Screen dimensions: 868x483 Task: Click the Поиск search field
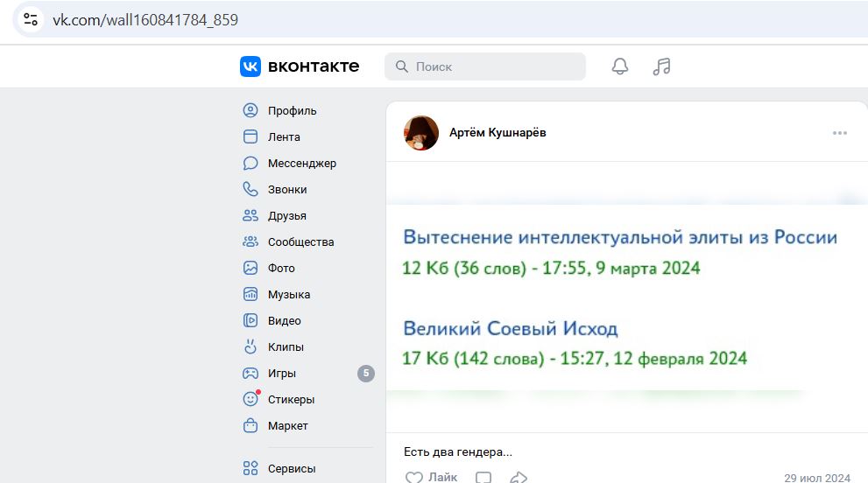coord(485,66)
